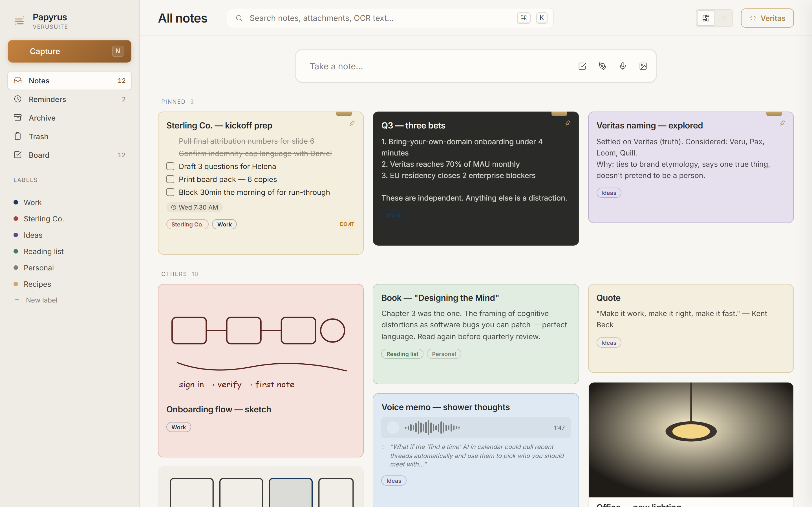Tick 'Block 30min the morning of' item
This screenshot has width=812, height=507.
(171, 192)
